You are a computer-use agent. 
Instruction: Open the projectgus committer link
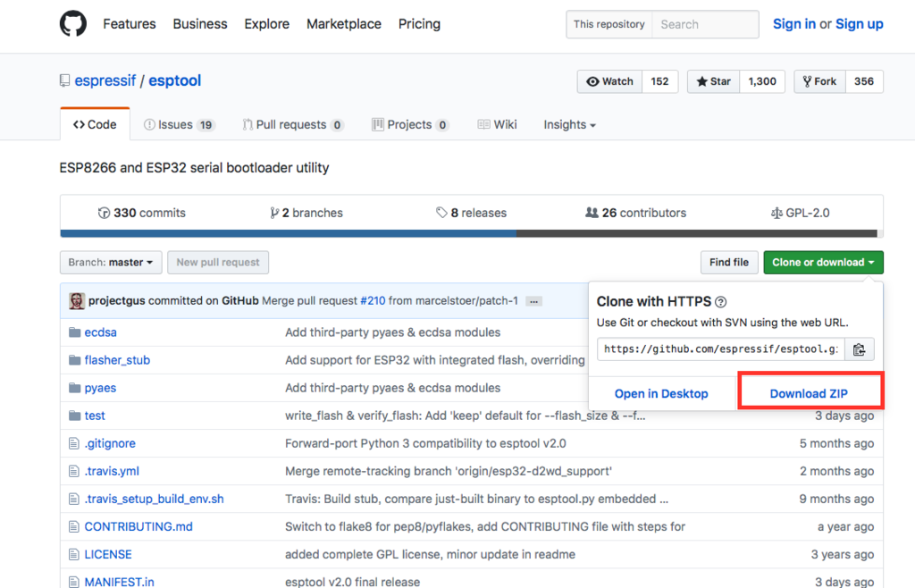pos(117,301)
